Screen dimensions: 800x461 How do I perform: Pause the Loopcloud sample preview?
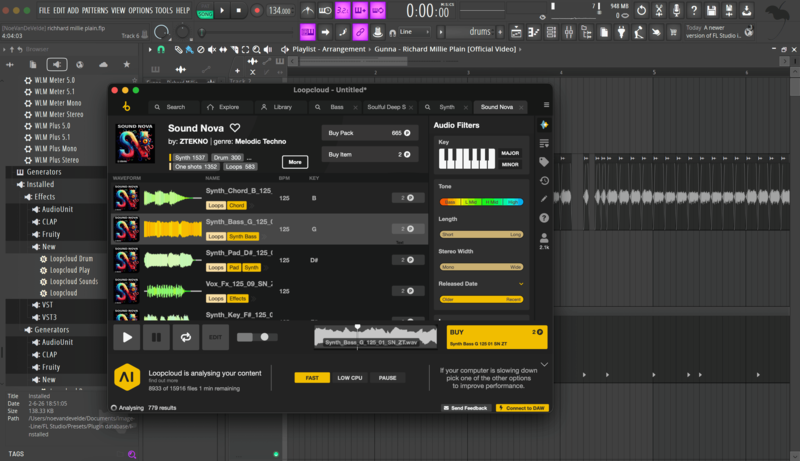point(156,337)
